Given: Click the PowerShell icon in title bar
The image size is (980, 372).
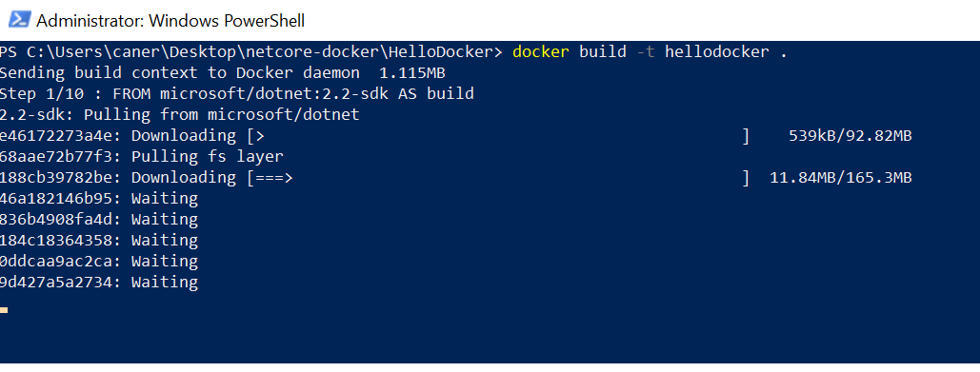Looking at the screenshot, I should (18, 20).
